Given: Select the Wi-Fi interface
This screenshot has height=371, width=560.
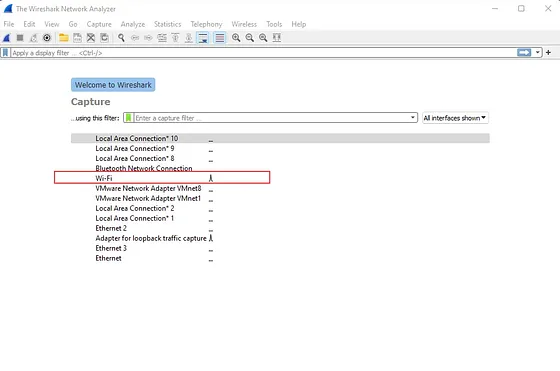Looking at the screenshot, I should [280, 178].
